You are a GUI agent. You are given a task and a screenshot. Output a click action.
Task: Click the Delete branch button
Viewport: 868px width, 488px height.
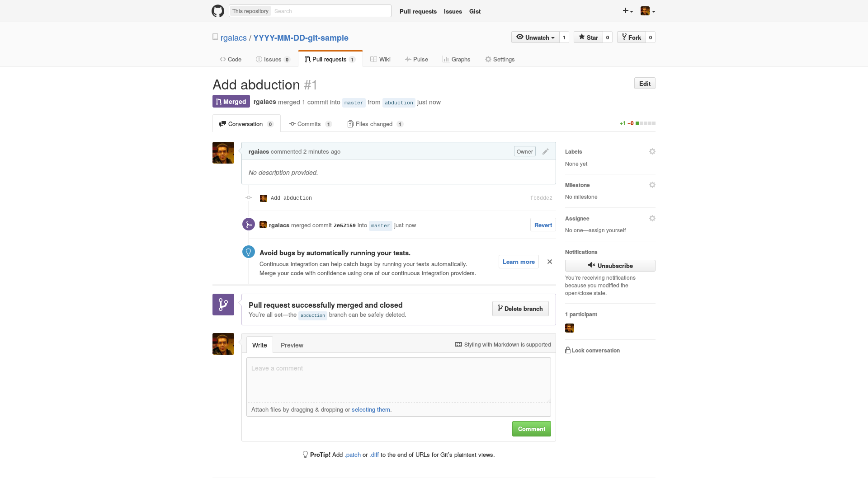[x=520, y=309]
